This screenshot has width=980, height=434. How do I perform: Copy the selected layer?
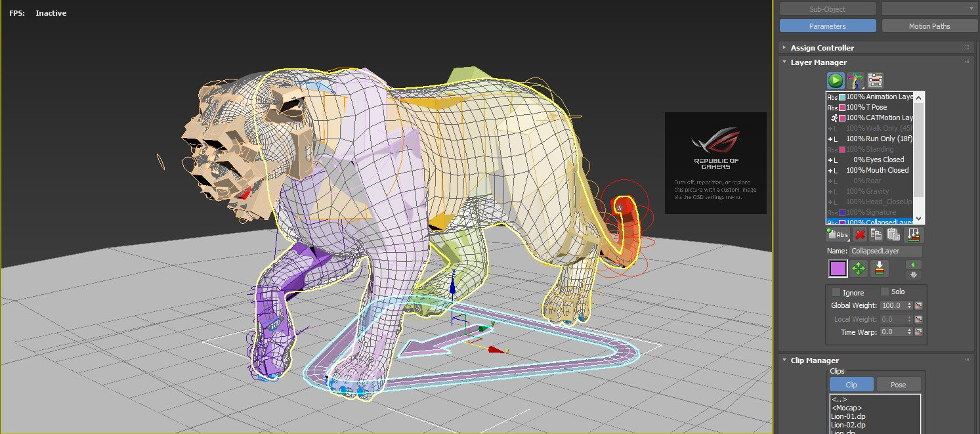876,234
